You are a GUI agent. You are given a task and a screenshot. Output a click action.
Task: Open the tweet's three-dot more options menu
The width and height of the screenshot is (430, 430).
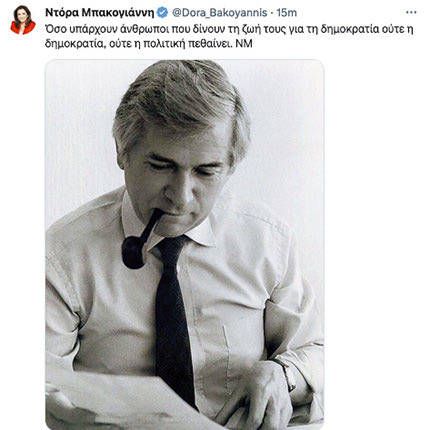(x=411, y=13)
